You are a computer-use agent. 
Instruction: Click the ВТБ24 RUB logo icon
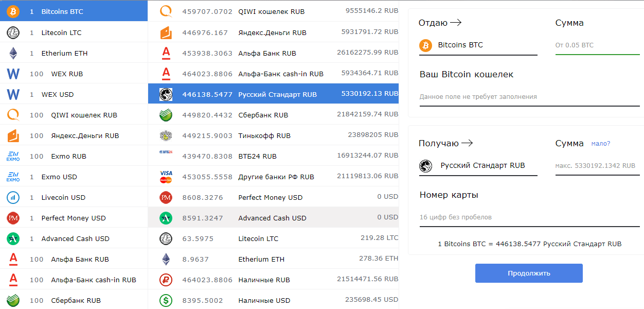coord(166,152)
